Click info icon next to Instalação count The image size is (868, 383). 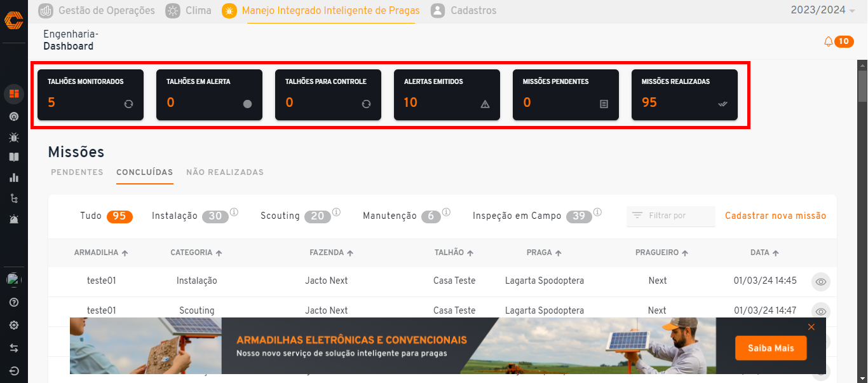click(x=234, y=212)
